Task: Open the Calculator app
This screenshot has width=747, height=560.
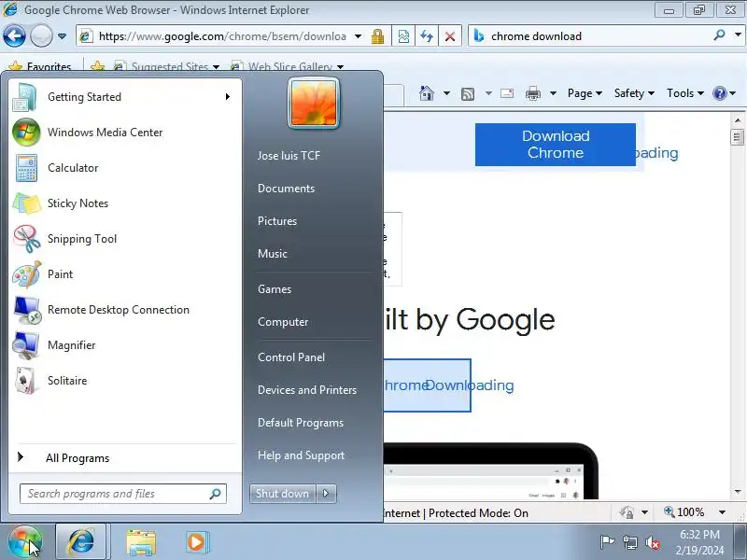Action: tap(125, 168)
